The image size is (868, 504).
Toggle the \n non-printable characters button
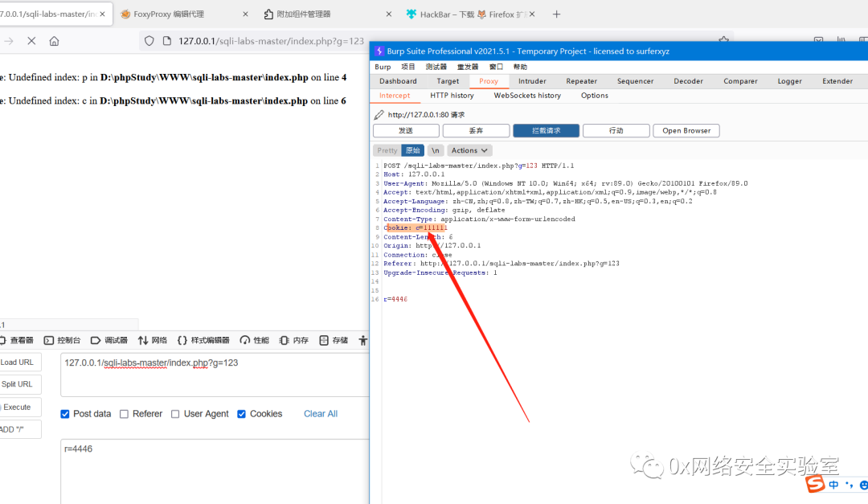point(436,150)
